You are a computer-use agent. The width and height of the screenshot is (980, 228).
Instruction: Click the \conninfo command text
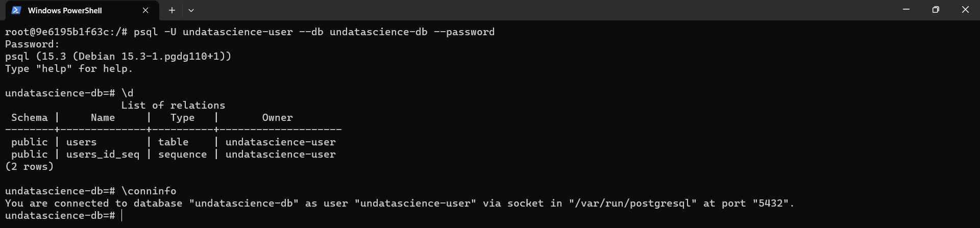point(149,191)
